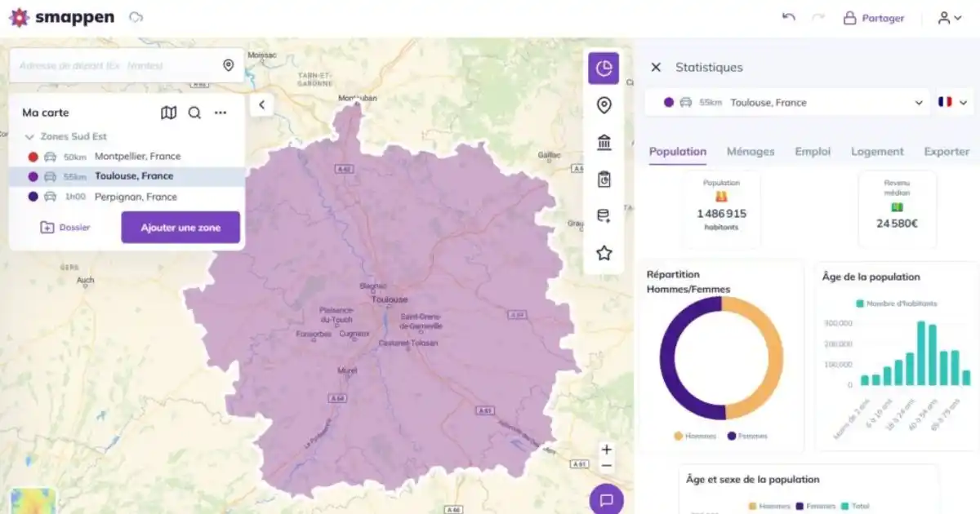The height and width of the screenshot is (514, 980).
Task: Click the Partager share button
Action: (x=874, y=18)
